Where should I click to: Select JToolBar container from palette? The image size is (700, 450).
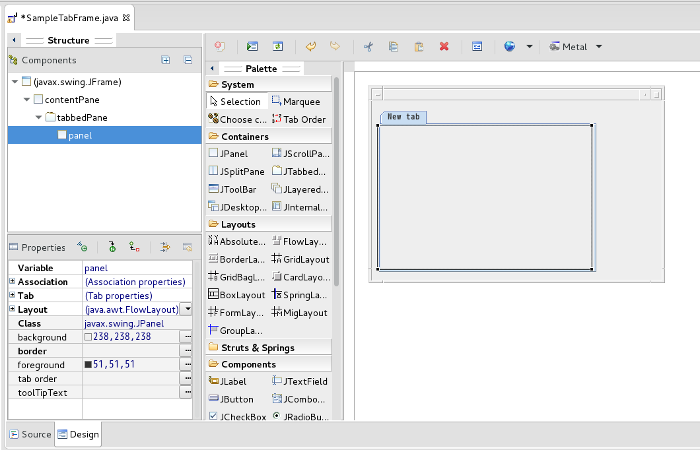click(x=232, y=189)
